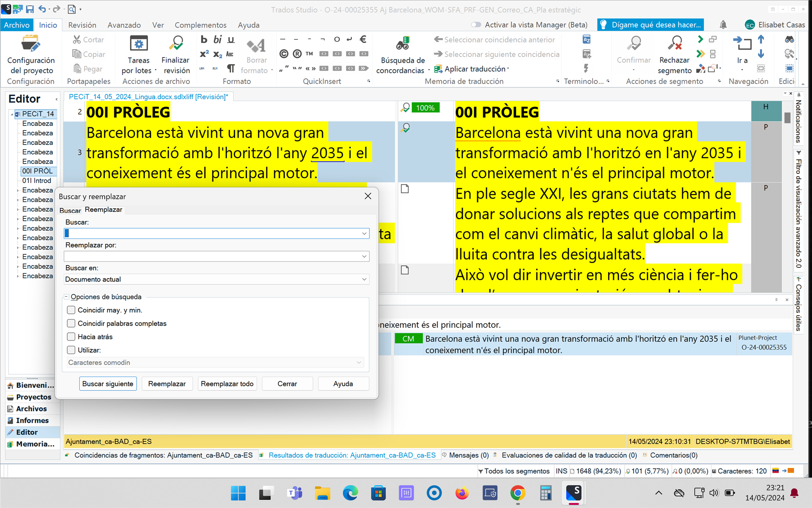Open notifications bell in title area
This screenshot has height=508, width=812.
tap(723, 25)
